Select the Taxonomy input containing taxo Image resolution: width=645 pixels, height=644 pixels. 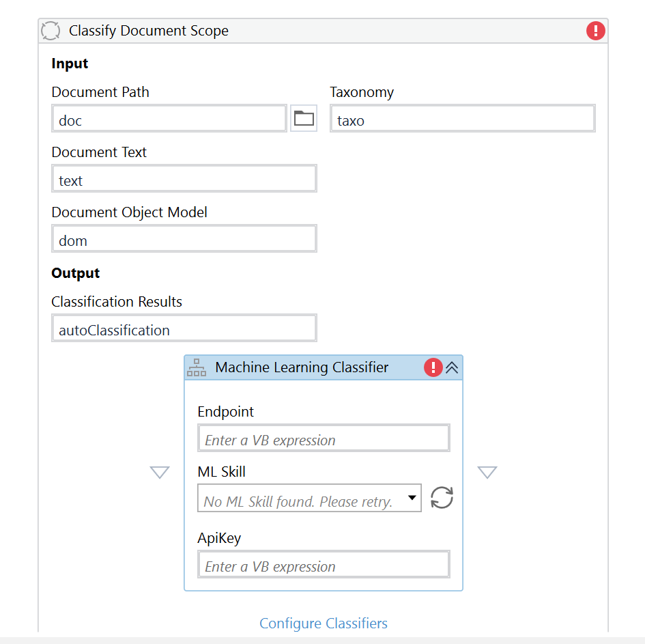click(462, 117)
